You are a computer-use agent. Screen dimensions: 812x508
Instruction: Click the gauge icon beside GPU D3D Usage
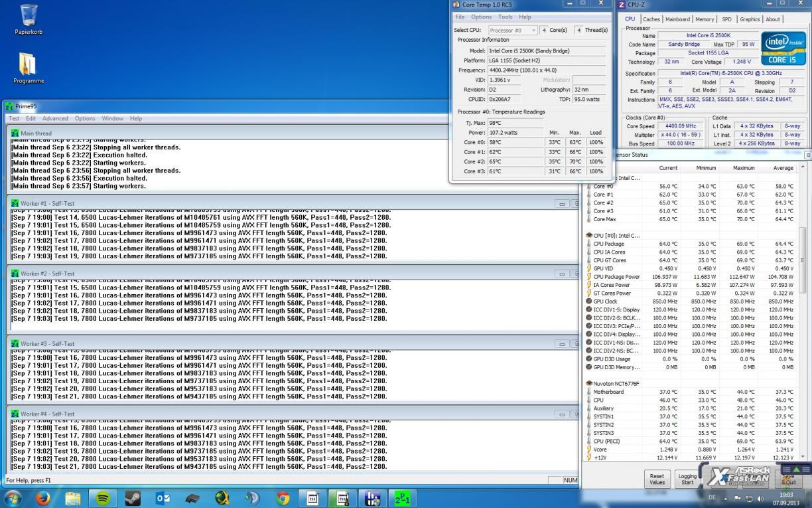[589, 359]
